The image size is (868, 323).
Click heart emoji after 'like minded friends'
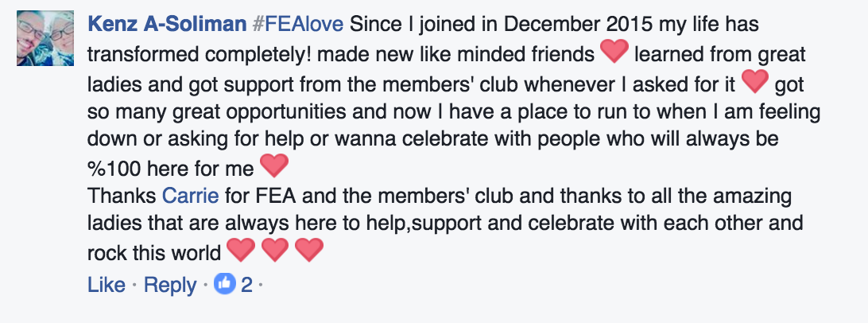(x=614, y=51)
